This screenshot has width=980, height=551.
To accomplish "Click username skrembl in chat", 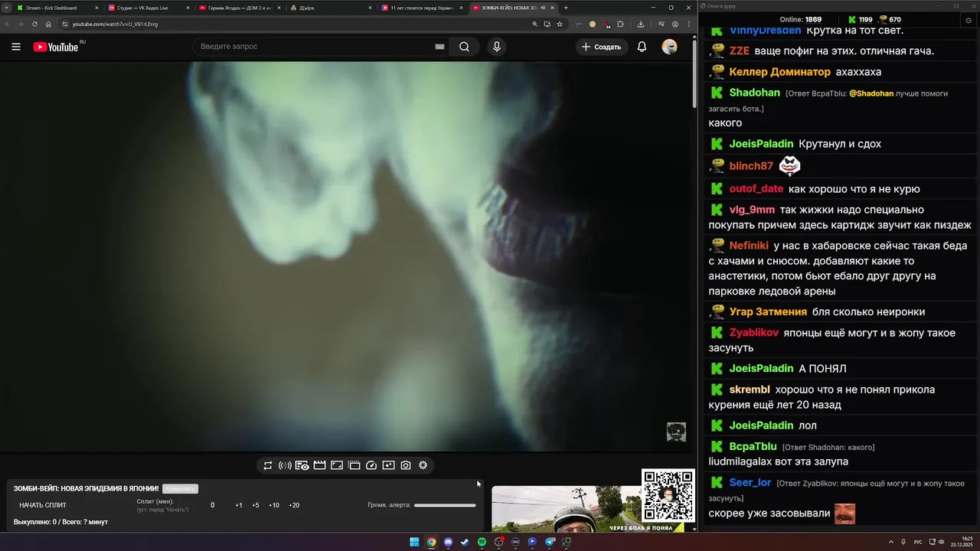I will coord(750,390).
